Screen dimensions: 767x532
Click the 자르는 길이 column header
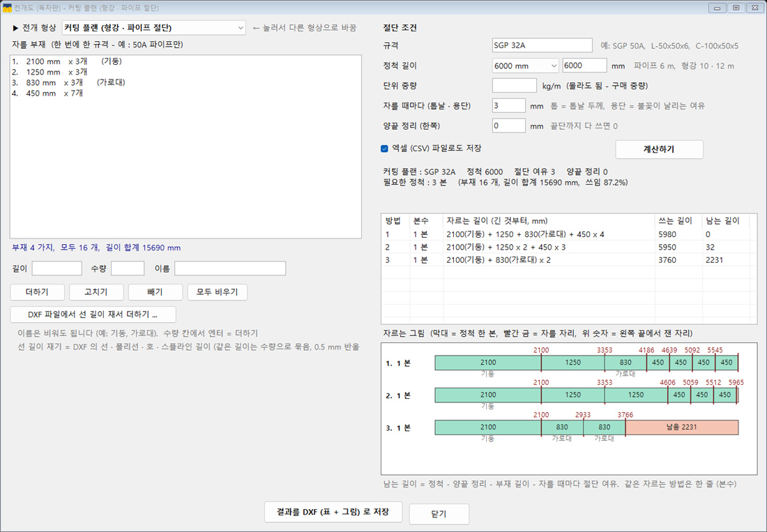[x=549, y=221]
